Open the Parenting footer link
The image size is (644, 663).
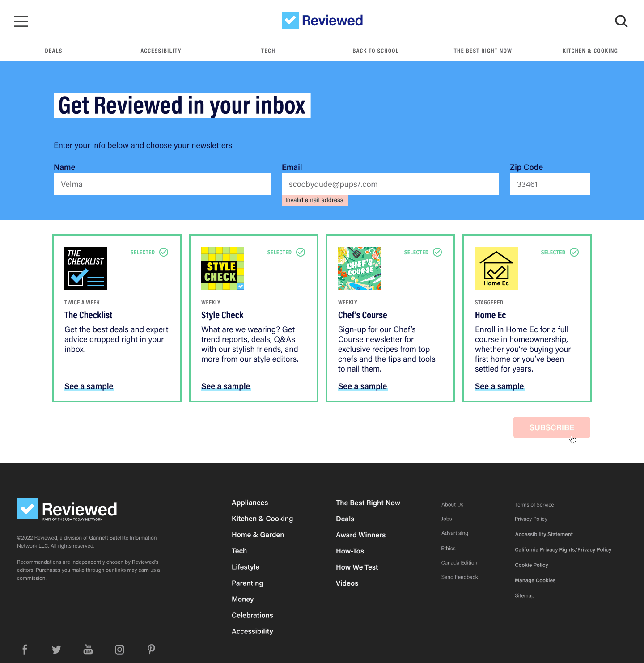(247, 583)
